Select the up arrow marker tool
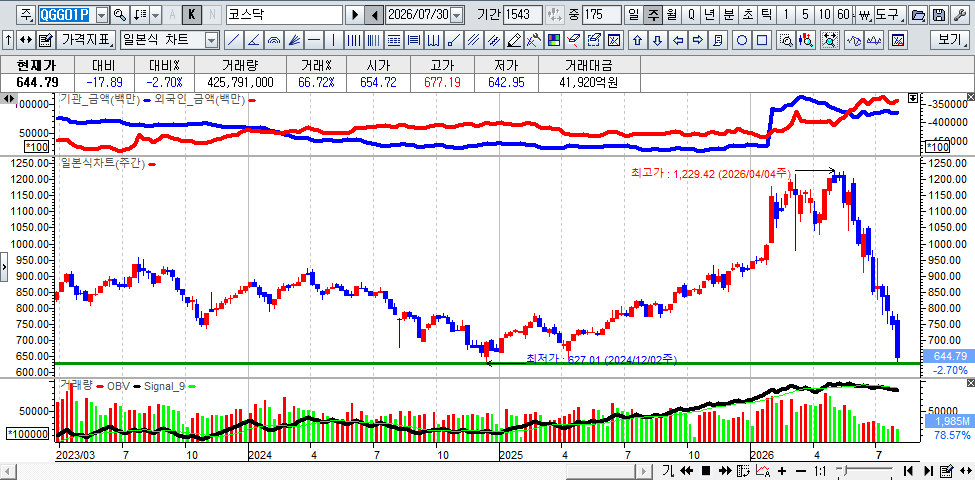The image size is (975, 480). click(x=637, y=40)
